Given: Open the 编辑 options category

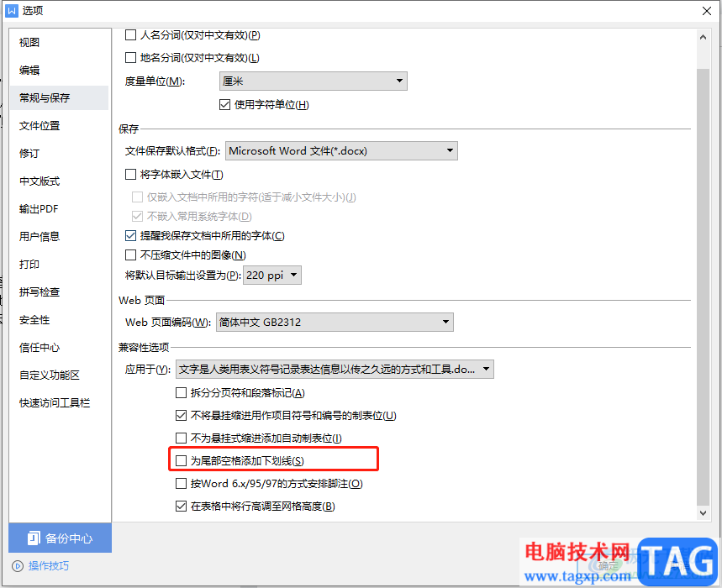Looking at the screenshot, I should [29, 70].
